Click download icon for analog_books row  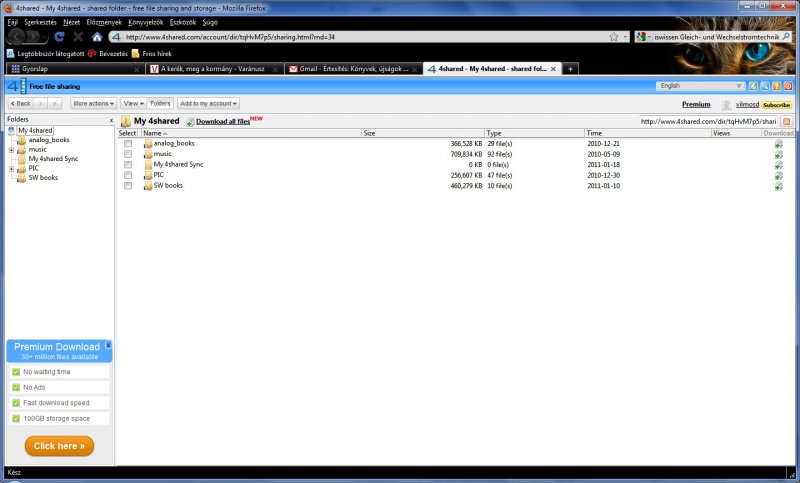pyautogui.click(x=779, y=144)
